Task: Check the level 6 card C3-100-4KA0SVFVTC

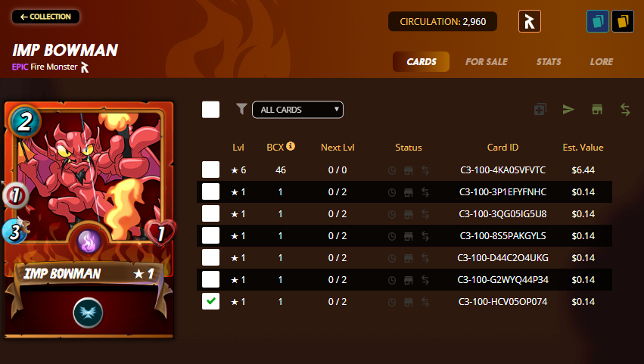Action: pyautogui.click(x=210, y=170)
